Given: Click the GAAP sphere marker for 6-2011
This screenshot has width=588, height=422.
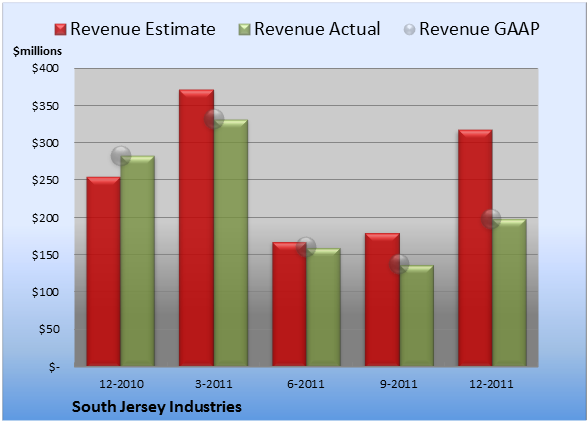Looking at the screenshot, I should tap(306, 247).
